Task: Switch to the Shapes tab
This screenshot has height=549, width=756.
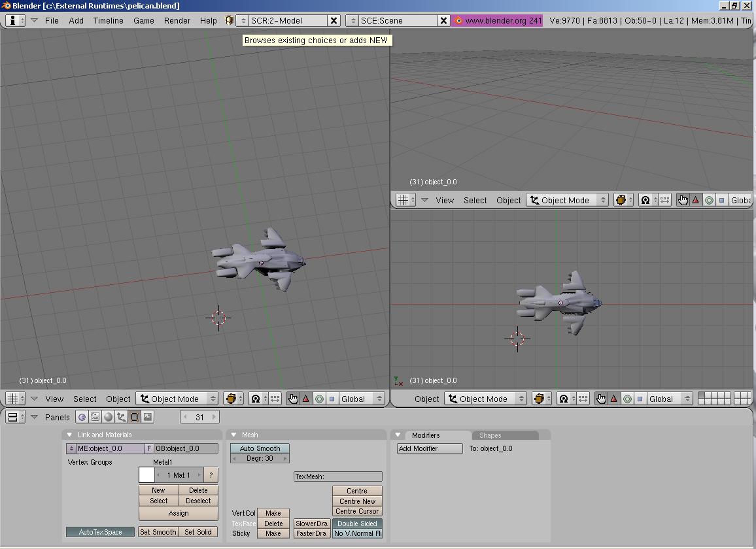Action: point(490,435)
